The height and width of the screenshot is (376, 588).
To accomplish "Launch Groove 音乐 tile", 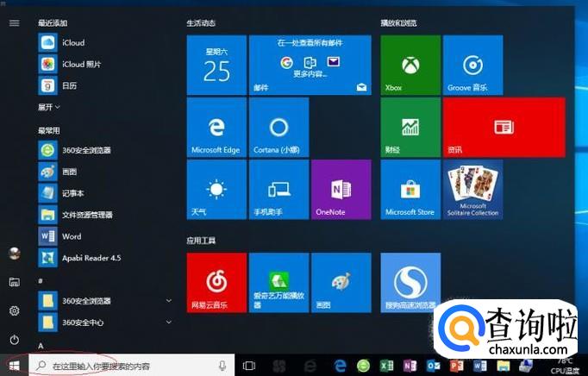I will coord(472,66).
